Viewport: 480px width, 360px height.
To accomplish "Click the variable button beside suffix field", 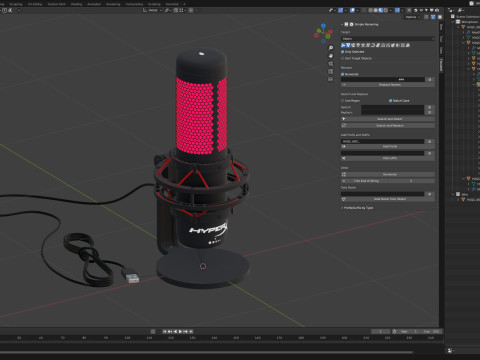I will [430, 153].
